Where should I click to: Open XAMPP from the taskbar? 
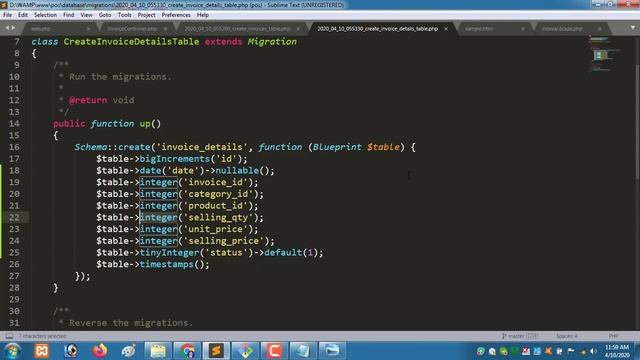point(42,351)
